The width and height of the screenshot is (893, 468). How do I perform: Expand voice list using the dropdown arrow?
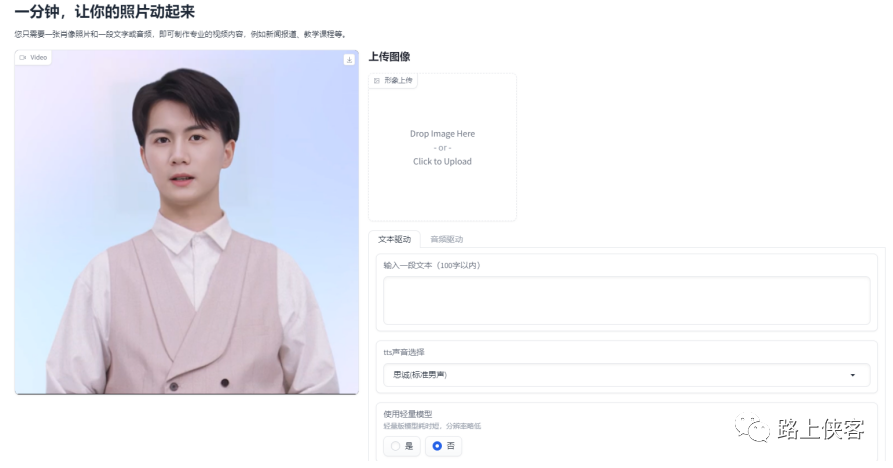[853, 375]
